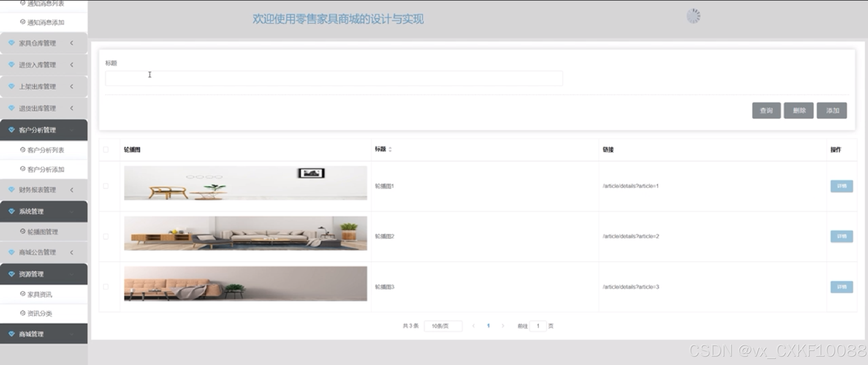Click the 轮播图1 banner thumbnail
Screen dimensions: 868x365
tap(245, 183)
